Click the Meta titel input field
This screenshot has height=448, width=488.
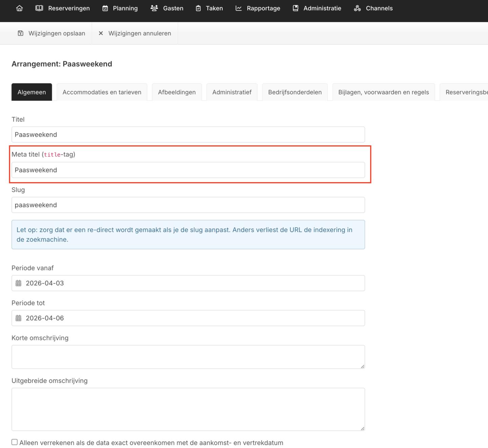pos(188,170)
